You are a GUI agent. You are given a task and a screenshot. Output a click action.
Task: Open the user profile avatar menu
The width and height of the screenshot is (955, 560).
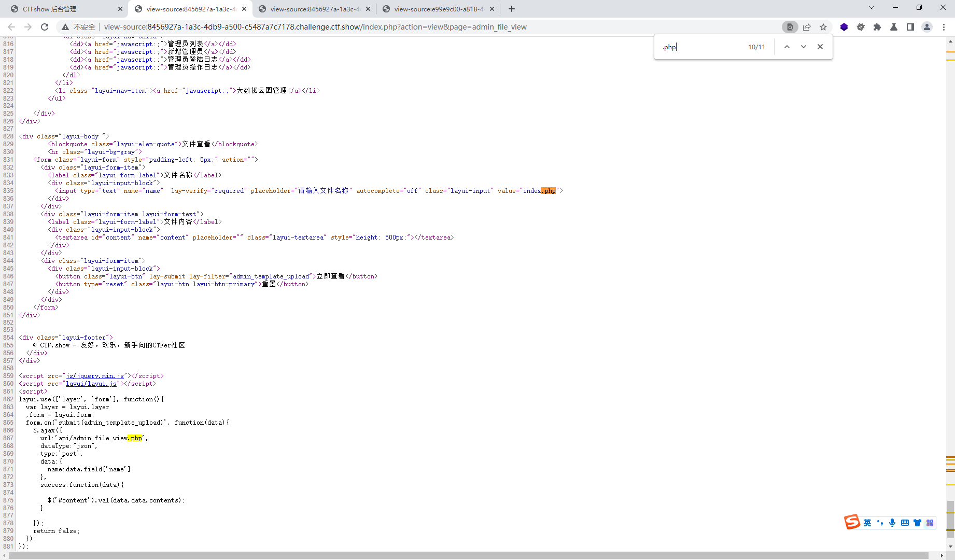[927, 27]
